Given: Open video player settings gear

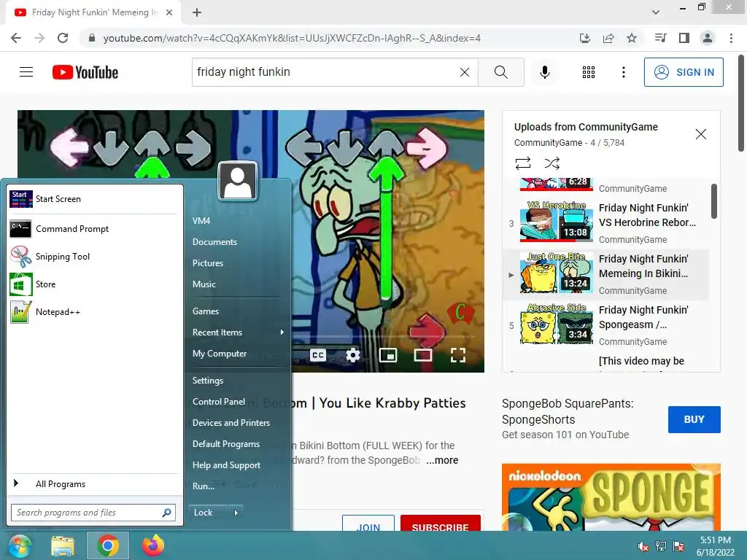Looking at the screenshot, I should 352,355.
